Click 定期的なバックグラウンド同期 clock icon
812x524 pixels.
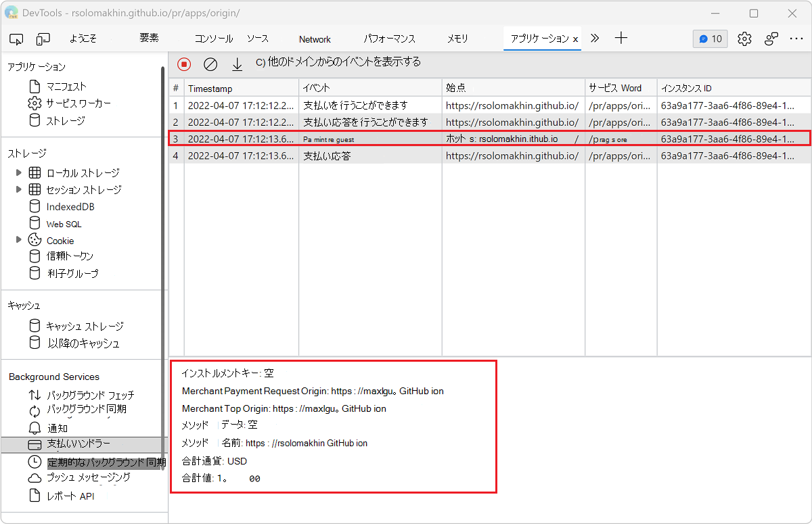[x=35, y=462]
